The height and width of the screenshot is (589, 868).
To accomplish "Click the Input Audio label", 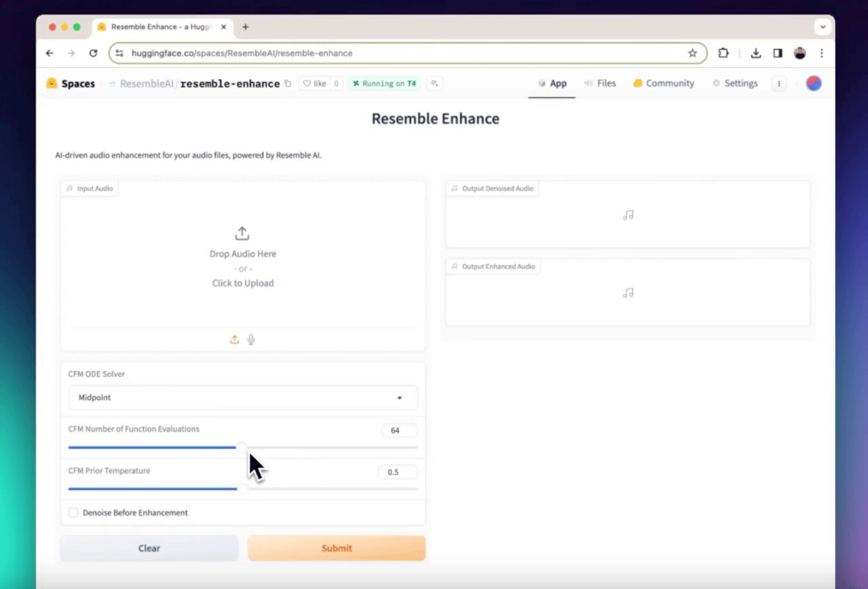I will pyautogui.click(x=90, y=188).
